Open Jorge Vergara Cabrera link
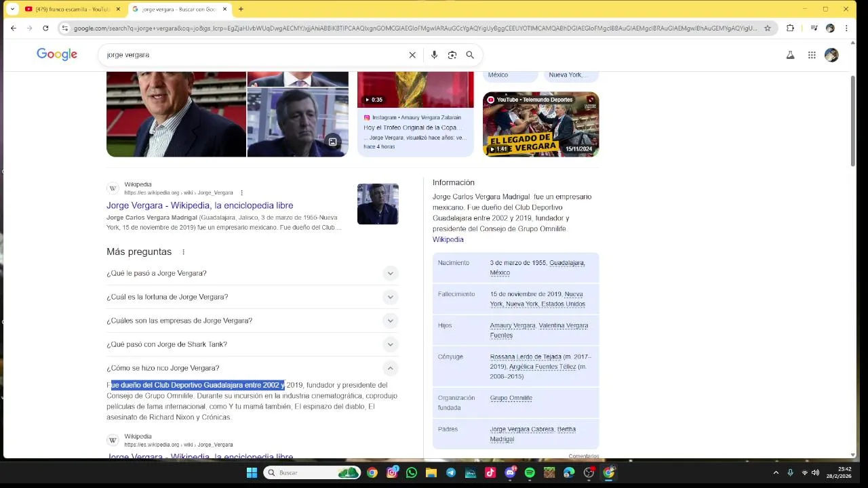The width and height of the screenshot is (868, 488). tap(521, 429)
